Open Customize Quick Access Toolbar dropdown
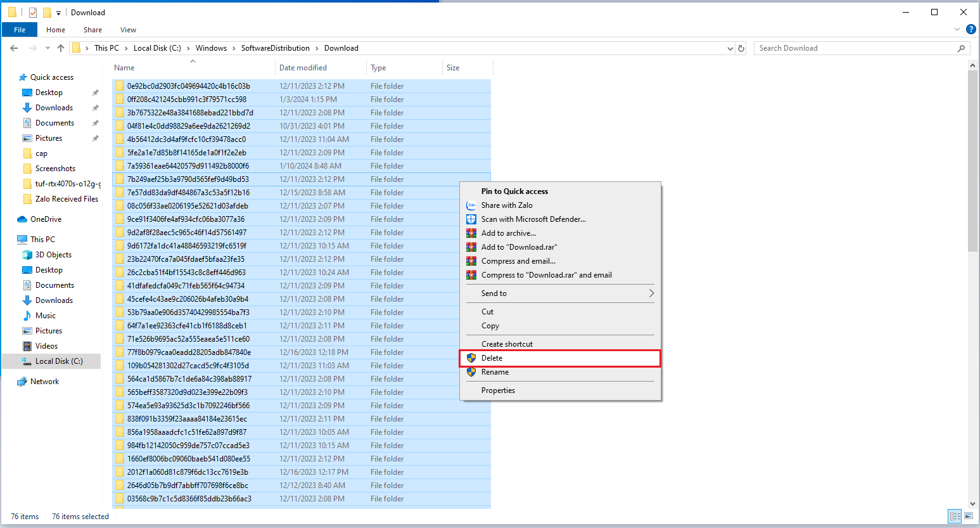Screen dimensions: 980x528 click(x=58, y=13)
